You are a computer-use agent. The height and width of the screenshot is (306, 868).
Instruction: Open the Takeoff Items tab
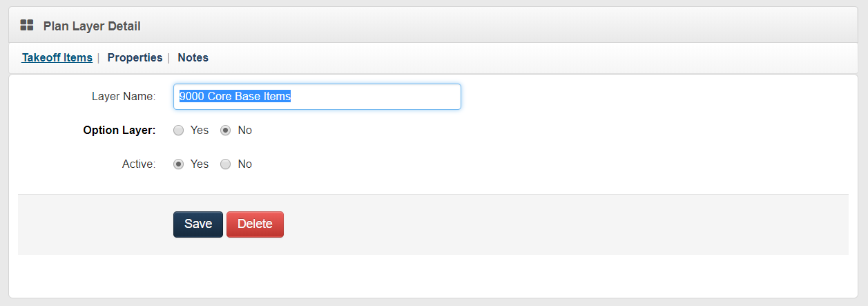57,58
